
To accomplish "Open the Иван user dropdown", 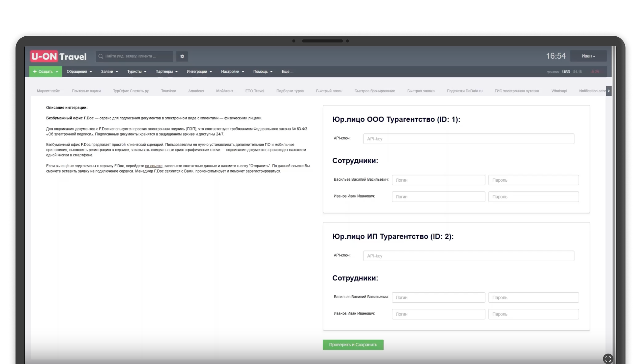I will (x=588, y=56).
